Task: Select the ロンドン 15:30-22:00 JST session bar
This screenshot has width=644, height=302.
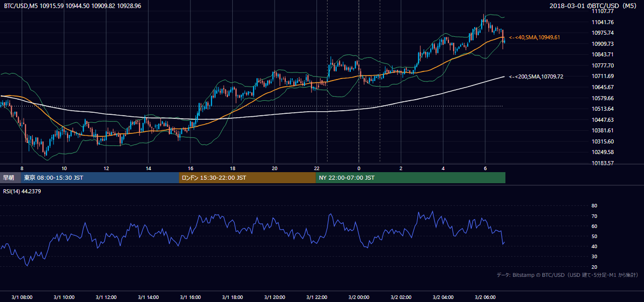Action: click(247, 178)
